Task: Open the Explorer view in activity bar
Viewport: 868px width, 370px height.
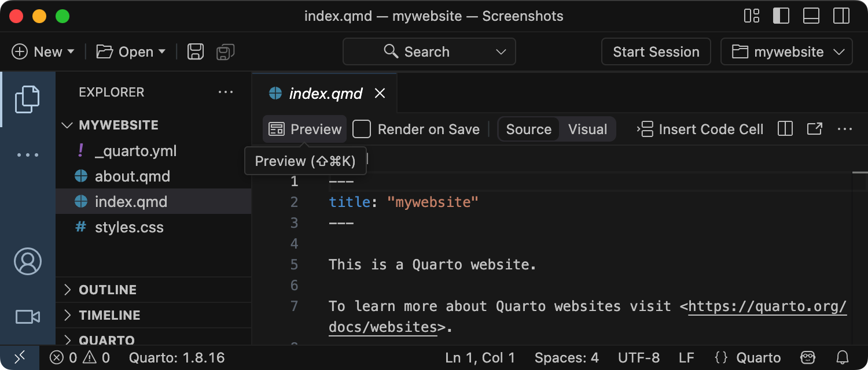Action: point(27,99)
